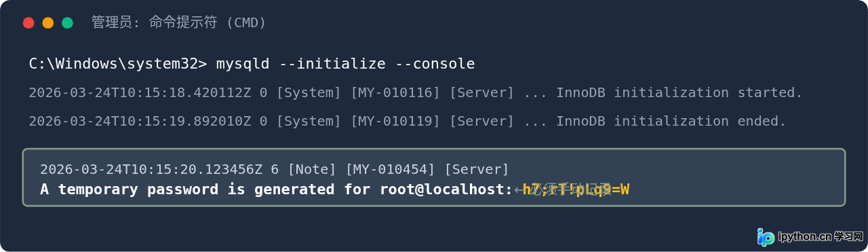
Task: Click the green maximize dot
Action: [67, 23]
